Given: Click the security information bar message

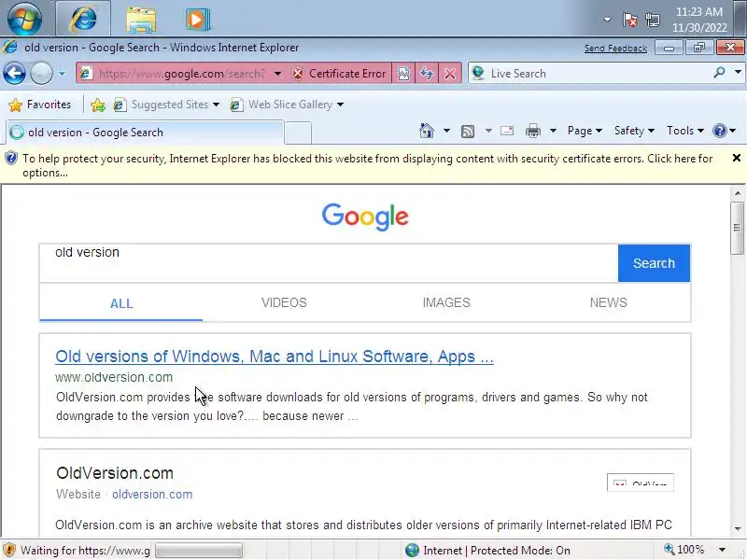Looking at the screenshot, I should click(x=367, y=165).
